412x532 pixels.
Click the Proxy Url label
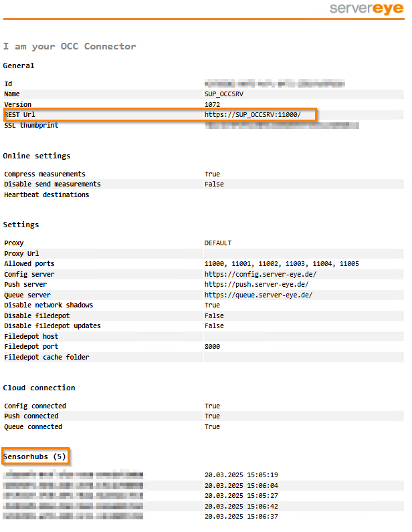coord(21,253)
